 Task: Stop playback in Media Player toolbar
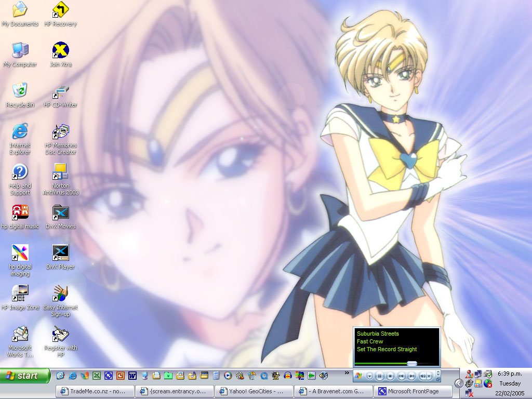click(x=390, y=376)
